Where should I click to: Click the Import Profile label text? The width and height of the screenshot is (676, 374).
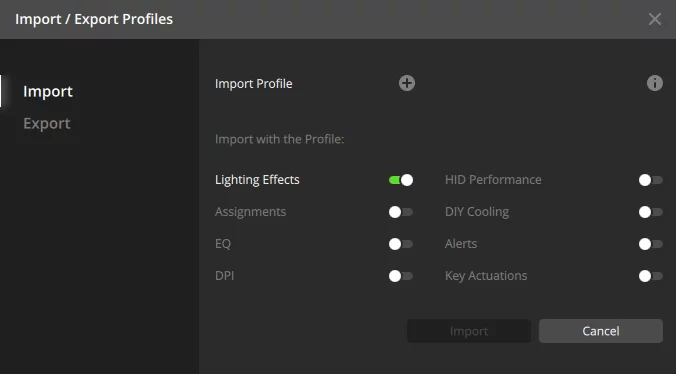254,84
